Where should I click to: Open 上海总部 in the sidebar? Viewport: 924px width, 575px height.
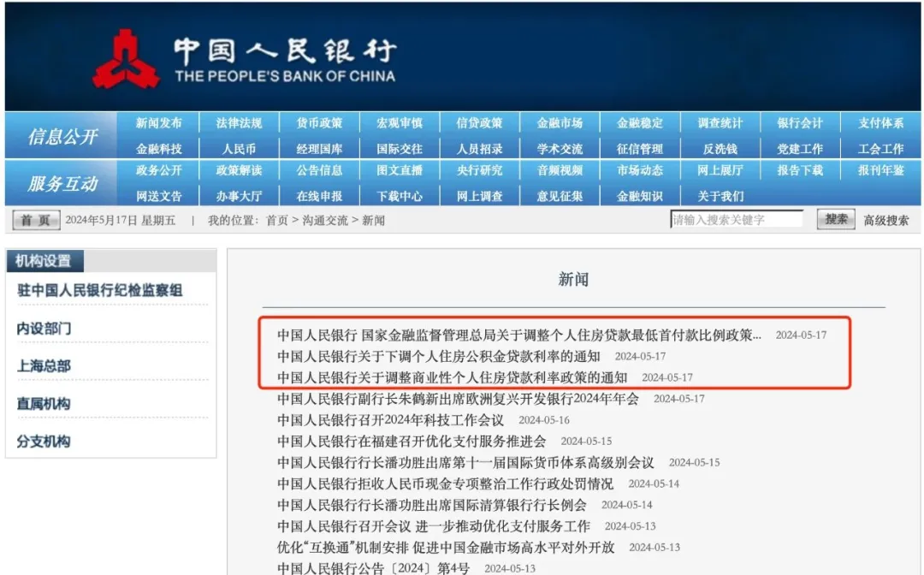[44, 366]
